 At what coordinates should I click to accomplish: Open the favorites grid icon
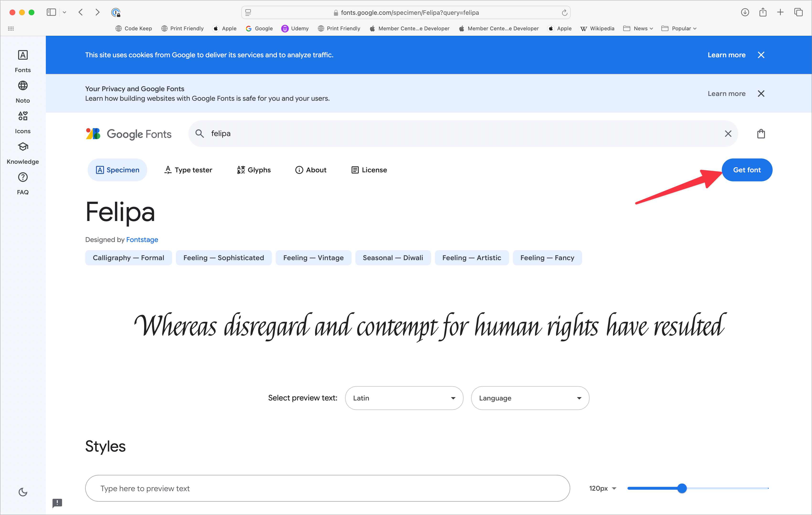[x=11, y=29]
